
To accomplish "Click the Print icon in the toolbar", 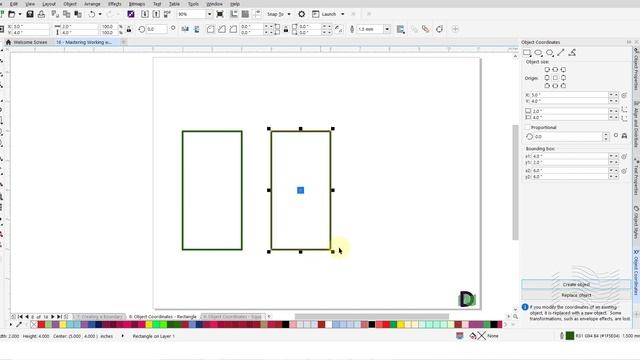I will pos(41,14).
